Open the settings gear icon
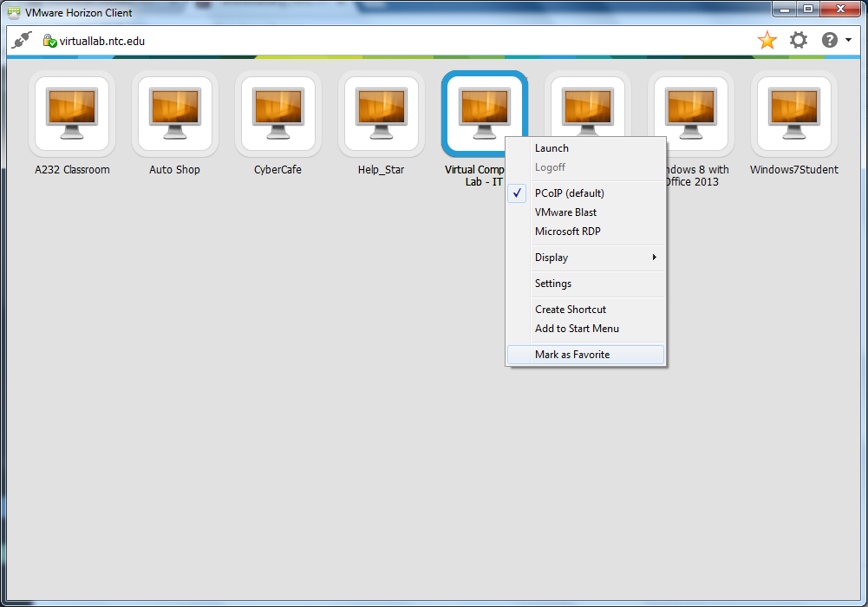Image resolution: width=868 pixels, height=607 pixels. pos(798,41)
